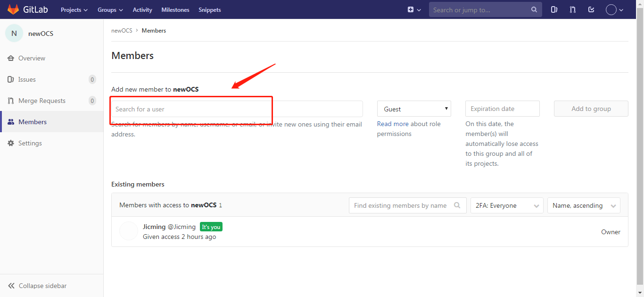Screen dimensions: 644x297
Task: Open the newOCS breadcrumb link
Action: pyautogui.click(x=122, y=30)
